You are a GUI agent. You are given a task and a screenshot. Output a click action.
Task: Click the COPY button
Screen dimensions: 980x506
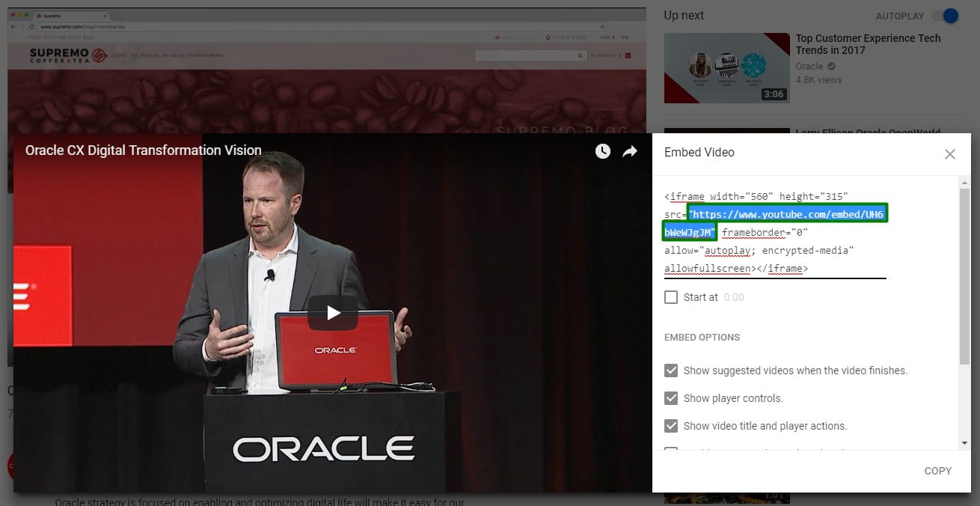(x=938, y=471)
